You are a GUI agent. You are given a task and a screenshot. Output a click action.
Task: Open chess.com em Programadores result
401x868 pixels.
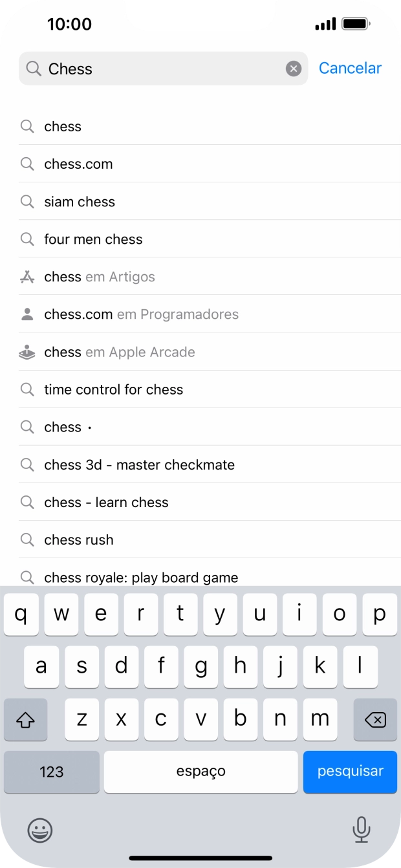(141, 314)
